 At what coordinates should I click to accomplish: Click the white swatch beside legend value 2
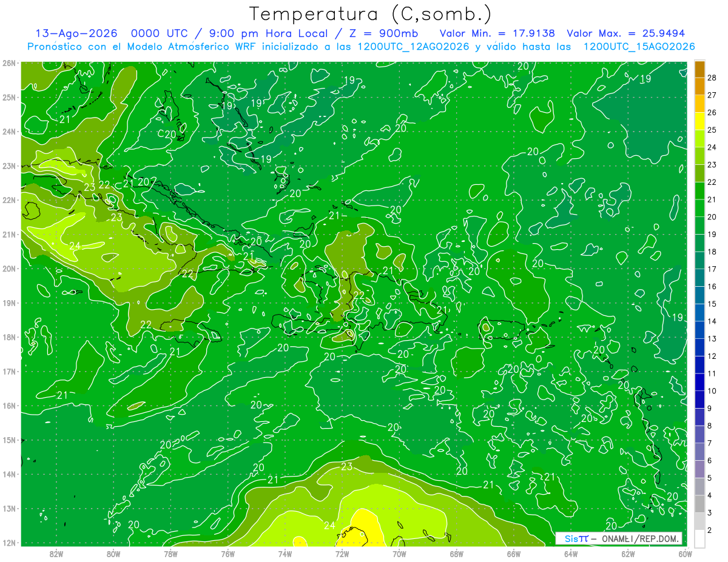point(699,539)
